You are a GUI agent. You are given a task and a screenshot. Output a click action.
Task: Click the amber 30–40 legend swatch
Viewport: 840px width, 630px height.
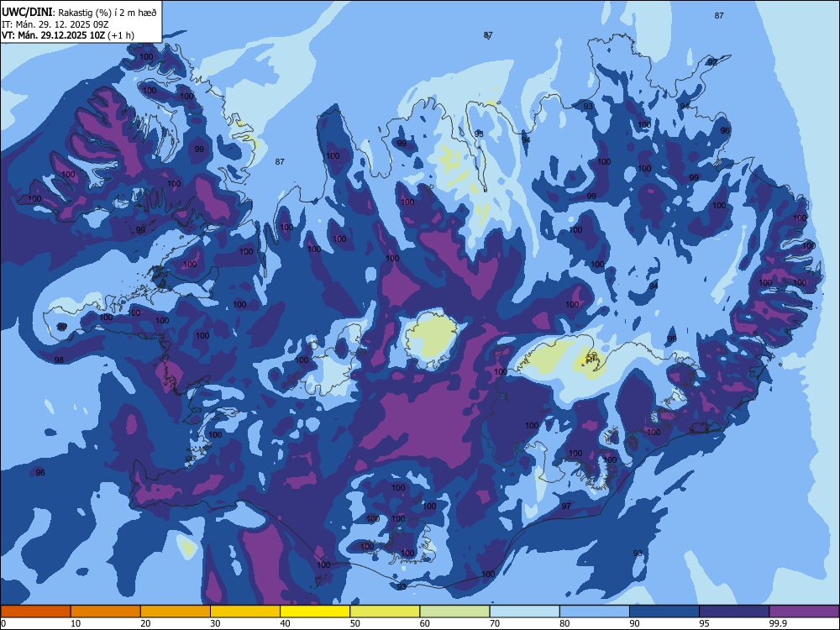245,612
